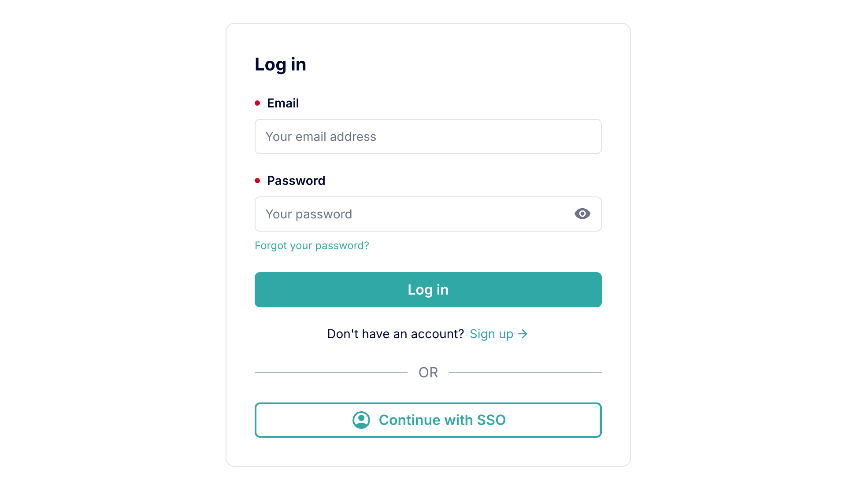Click the red required marker beside Password
Image resolution: width=868 pixels, height=487 pixels.
258,180
